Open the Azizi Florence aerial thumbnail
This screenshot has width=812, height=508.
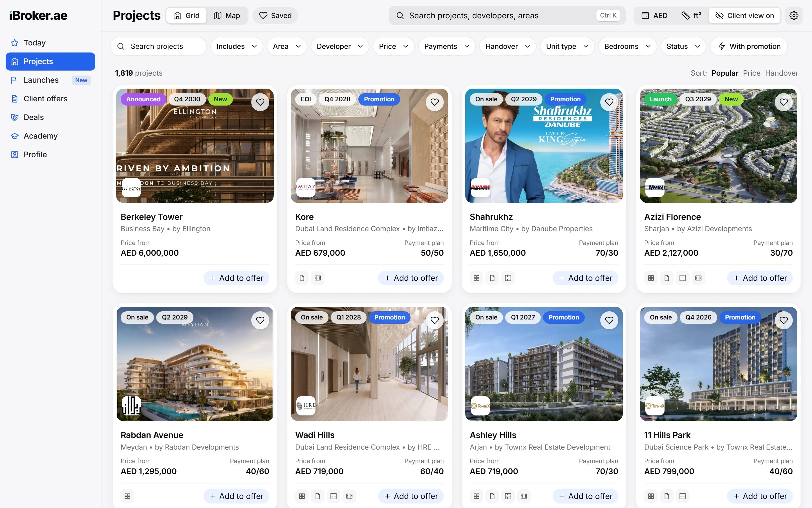tap(718, 145)
